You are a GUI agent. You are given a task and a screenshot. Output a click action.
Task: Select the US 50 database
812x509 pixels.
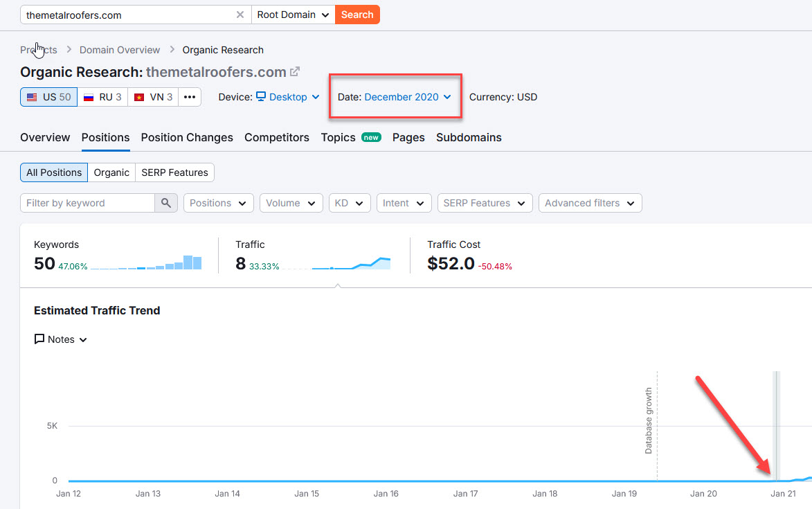[x=48, y=97]
